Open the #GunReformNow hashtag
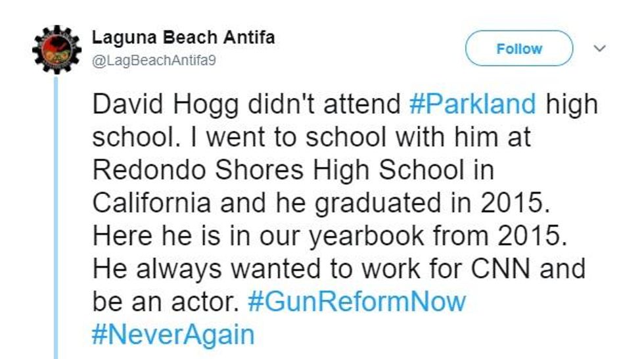The width and height of the screenshot is (644, 359). (357, 301)
